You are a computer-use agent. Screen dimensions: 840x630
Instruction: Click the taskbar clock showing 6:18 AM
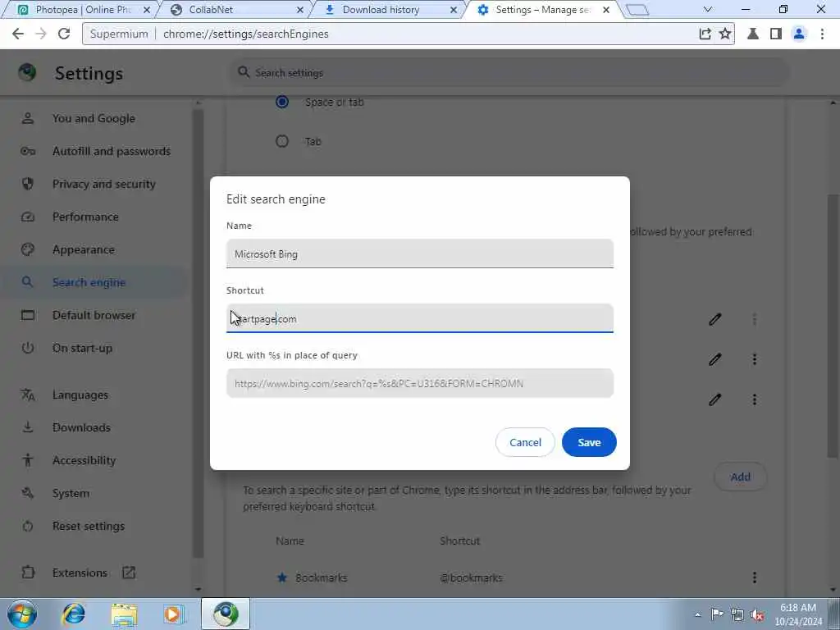click(798, 614)
